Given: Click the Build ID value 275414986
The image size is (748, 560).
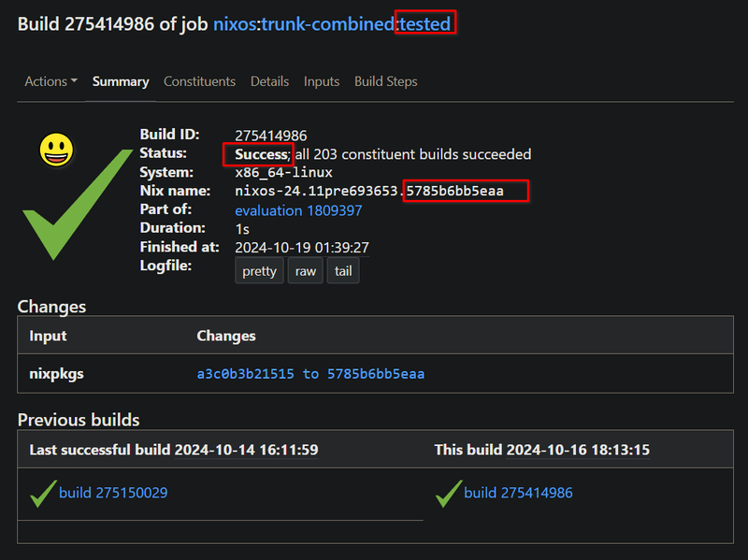Looking at the screenshot, I should [271, 136].
